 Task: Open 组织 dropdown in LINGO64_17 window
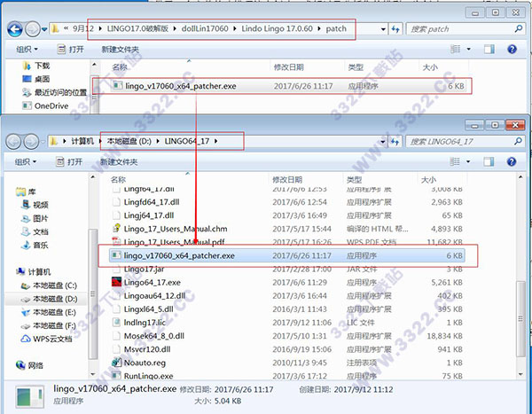click(x=26, y=162)
